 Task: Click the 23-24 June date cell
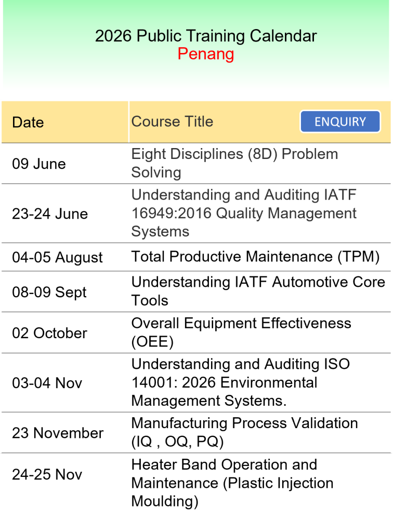[50, 214]
